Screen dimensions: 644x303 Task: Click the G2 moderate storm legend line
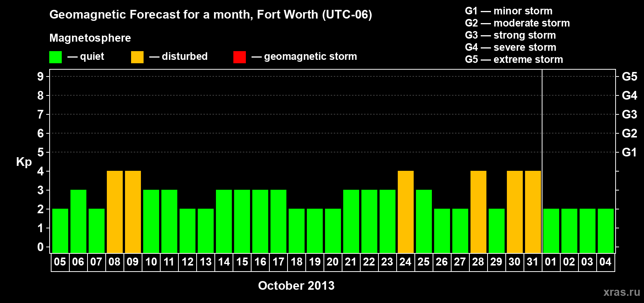tap(517, 23)
